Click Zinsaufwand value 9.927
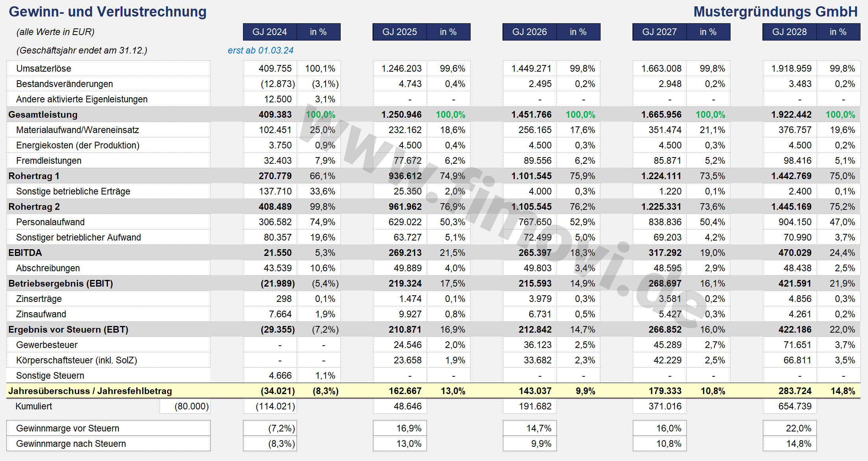Image resolution: width=868 pixels, height=461 pixels. coord(410,314)
